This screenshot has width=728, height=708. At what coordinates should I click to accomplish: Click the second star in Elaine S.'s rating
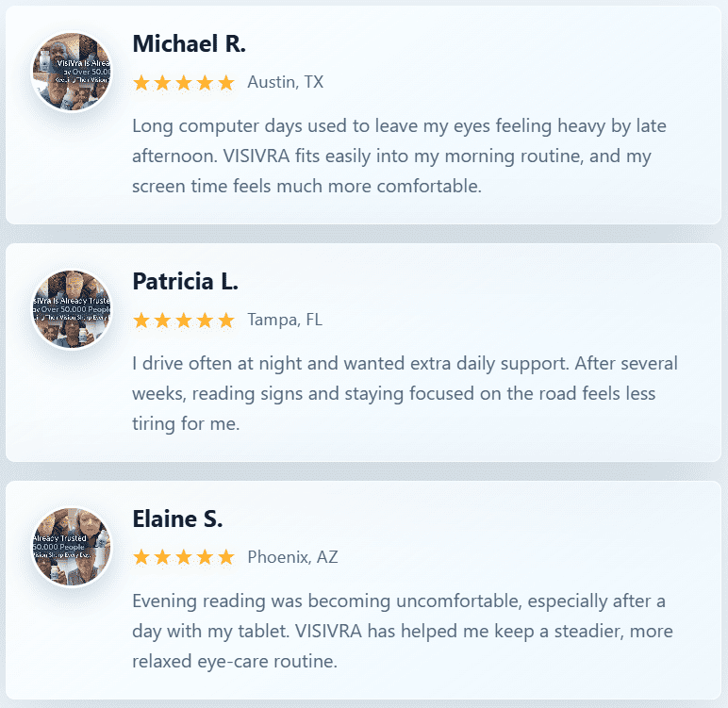162,557
